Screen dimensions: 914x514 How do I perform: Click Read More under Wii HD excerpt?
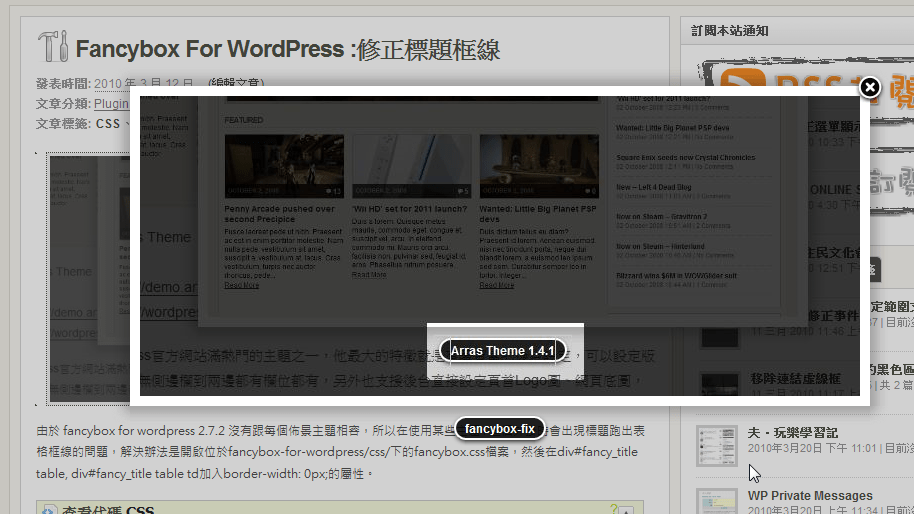coord(369,274)
